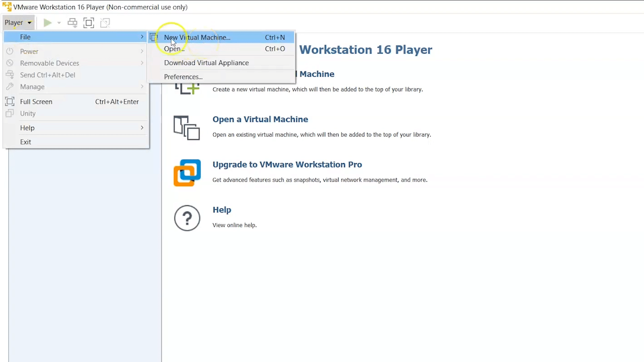Screen dimensions: 644x362
Task: Select New Virtual Machine... menu item
Action: pos(221,37)
